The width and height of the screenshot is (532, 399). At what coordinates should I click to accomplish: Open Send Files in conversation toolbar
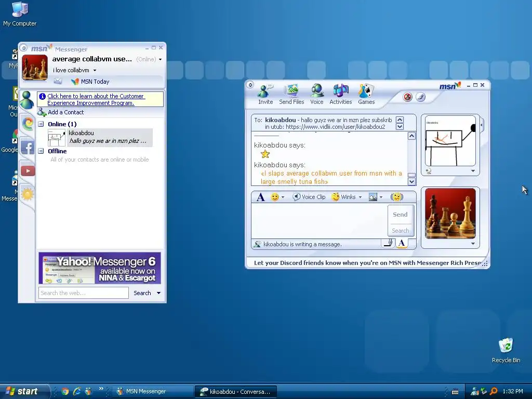(x=291, y=95)
